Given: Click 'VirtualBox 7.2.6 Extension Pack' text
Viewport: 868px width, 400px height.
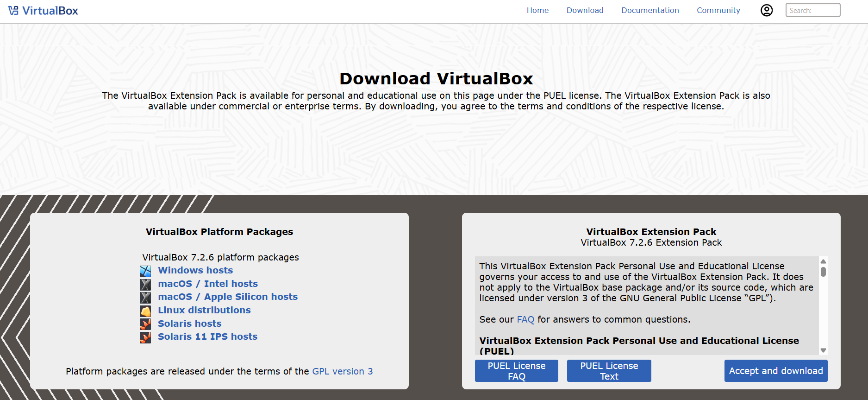Looking at the screenshot, I should point(651,242).
